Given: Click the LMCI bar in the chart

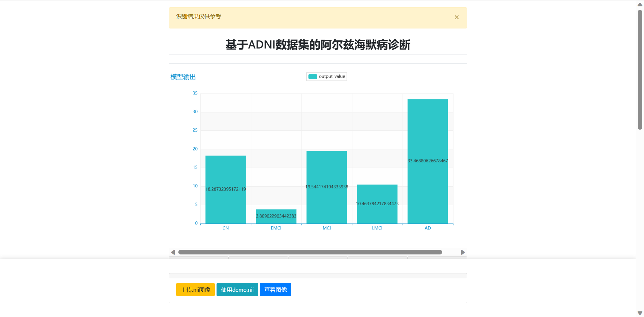Looking at the screenshot, I should 377,204.
